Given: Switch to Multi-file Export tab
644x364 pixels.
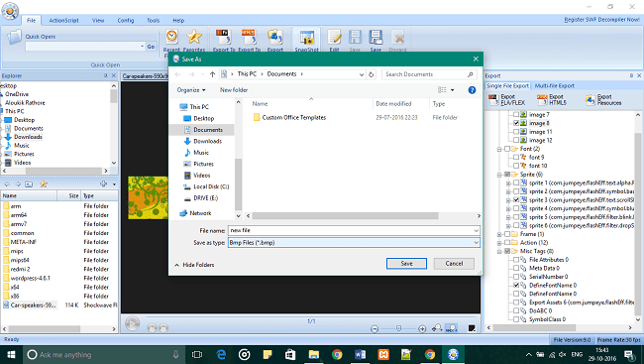Looking at the screenshot, I should pos(554,86).
